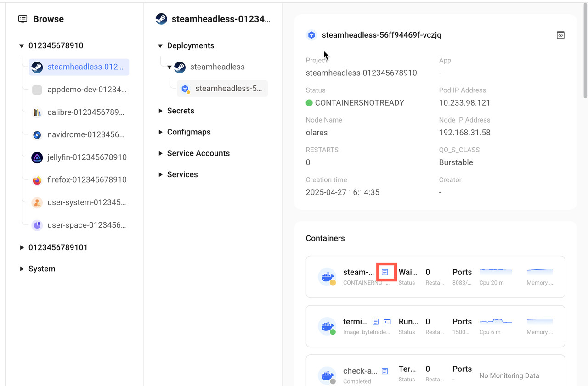Select user-space-0123456... project

click(79, 225)
